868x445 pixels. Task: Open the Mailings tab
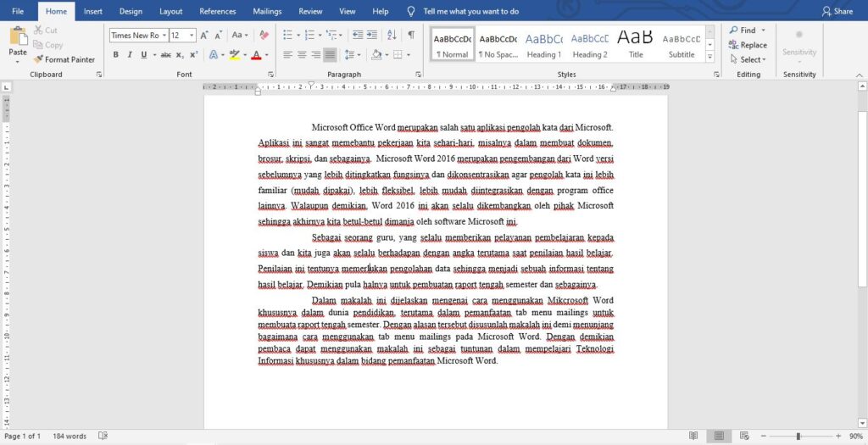coord(267,11)
